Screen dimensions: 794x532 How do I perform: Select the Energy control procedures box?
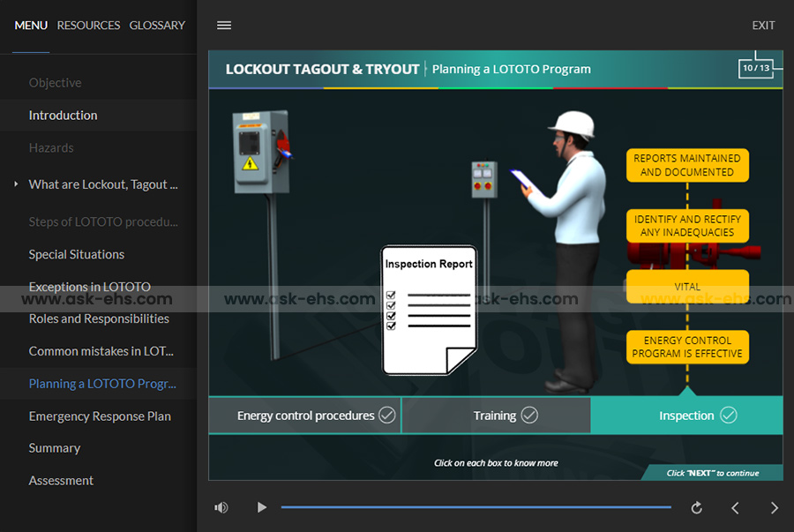[305, 416]
